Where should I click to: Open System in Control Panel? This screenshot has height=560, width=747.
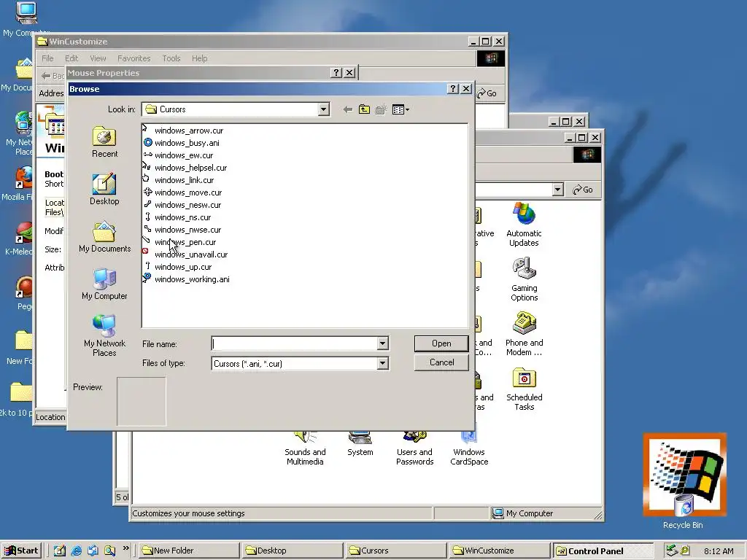[360, 446]
